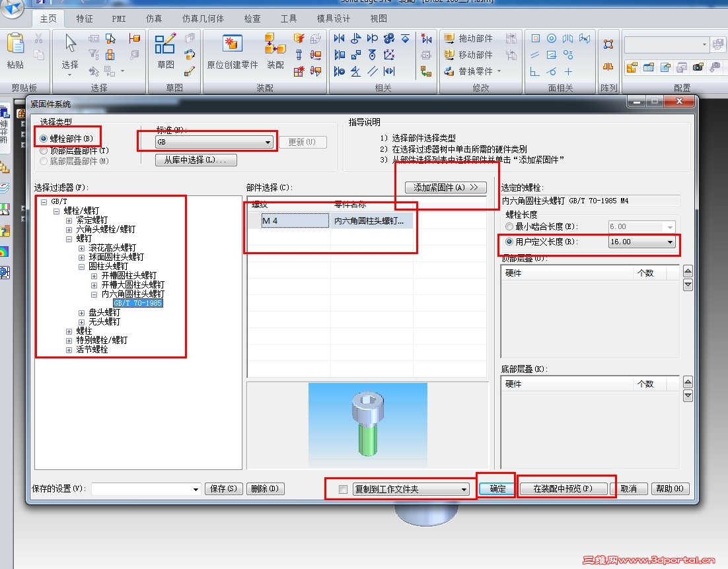This screenshot has height=569, width=728.
Task: Select GB/T 70-1985 tree item
Action: [138, 303]
